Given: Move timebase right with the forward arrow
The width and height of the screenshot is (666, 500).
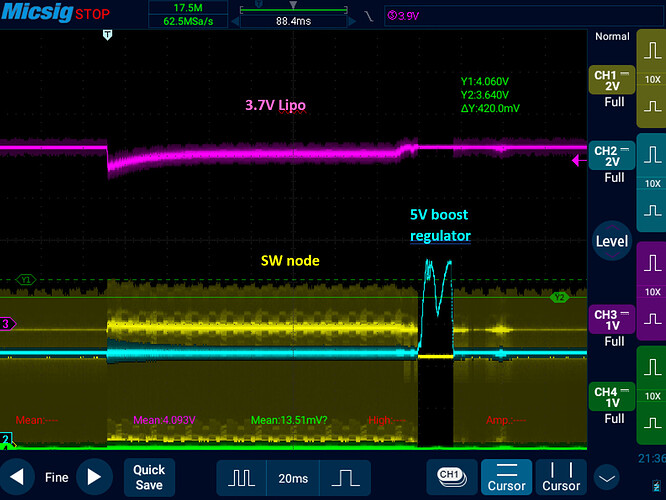Looking at the screenshot, I should tap(94, 477).
